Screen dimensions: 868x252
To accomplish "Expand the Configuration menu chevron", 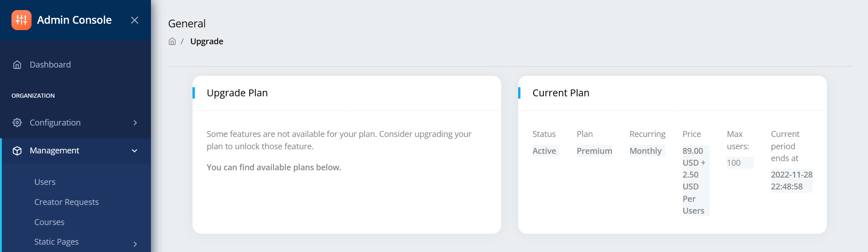I will tap(135, 123).
